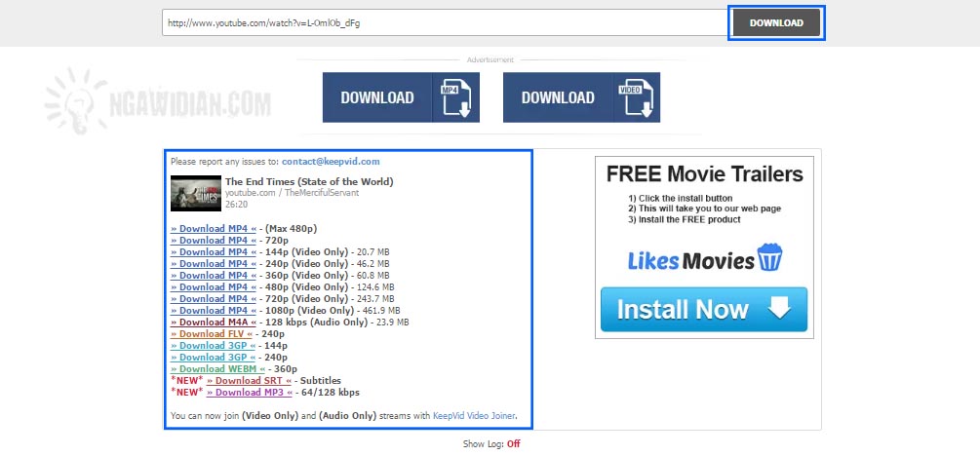Download 3GP 240p link

(214, 358)
